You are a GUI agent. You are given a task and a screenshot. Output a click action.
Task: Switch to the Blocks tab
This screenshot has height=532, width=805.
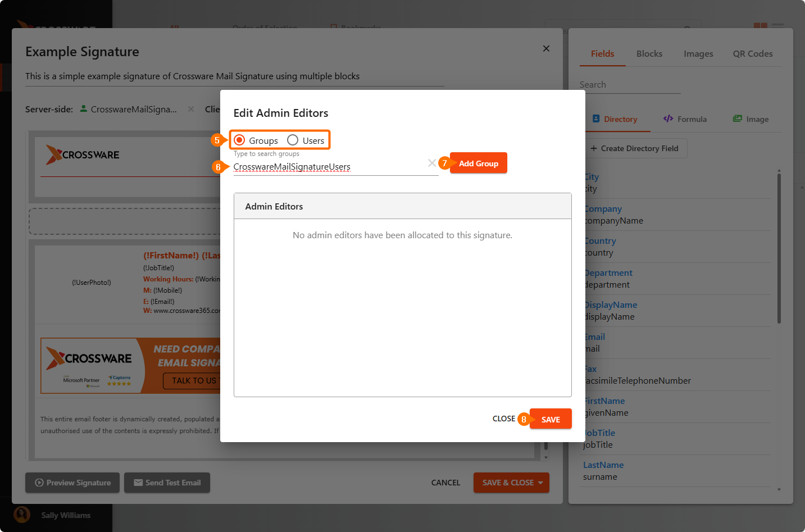[649, 54]
